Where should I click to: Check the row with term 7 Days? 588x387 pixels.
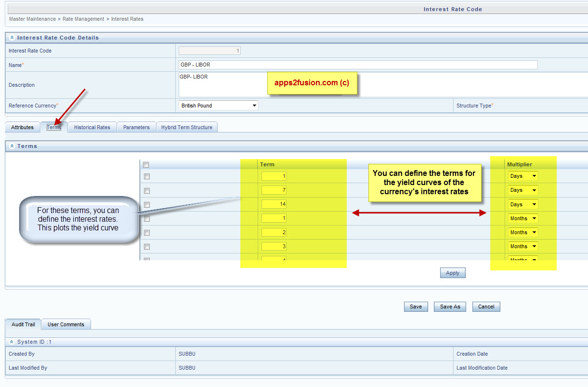click(147, 190)
